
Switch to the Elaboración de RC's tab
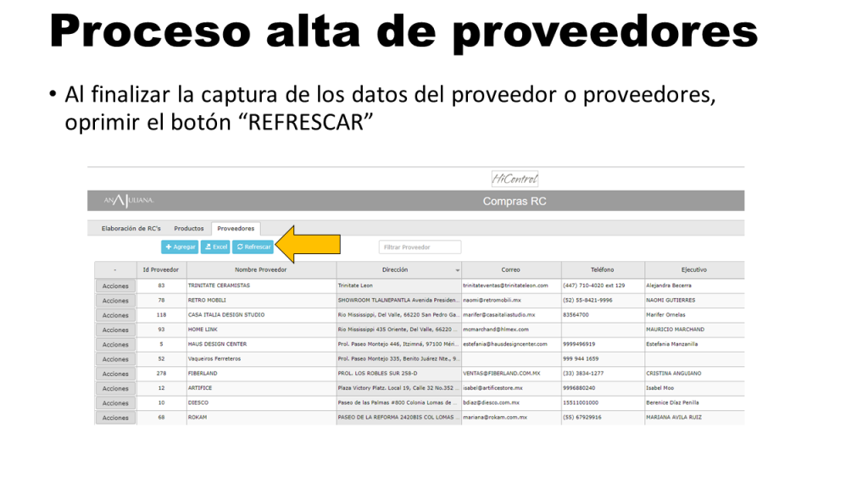coord(131,228)
